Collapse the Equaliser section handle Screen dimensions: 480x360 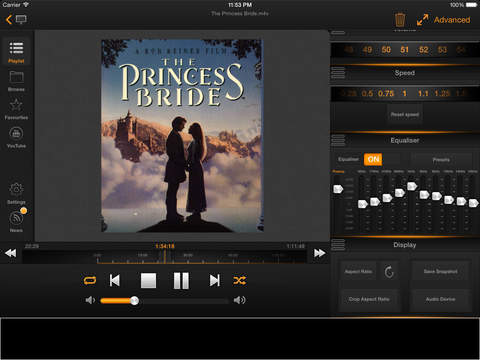(x=338, y=140)
